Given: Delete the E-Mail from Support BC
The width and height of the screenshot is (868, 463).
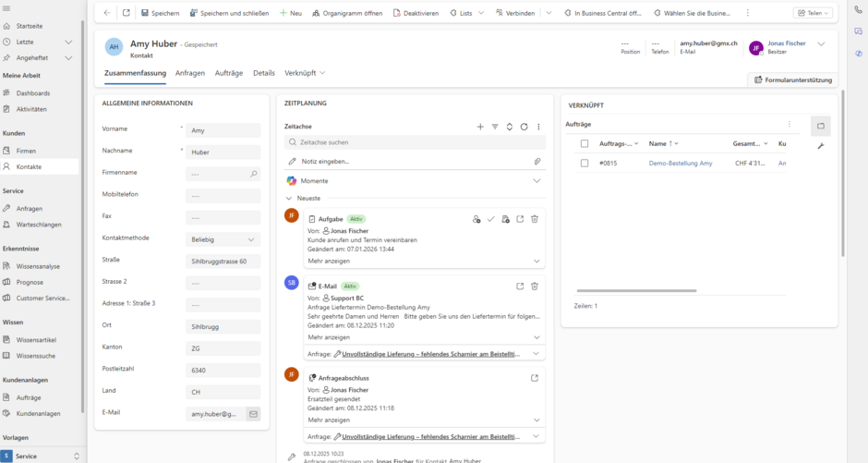Looking at the screenshot, I should pyautogui.click(x=535, y=286).
